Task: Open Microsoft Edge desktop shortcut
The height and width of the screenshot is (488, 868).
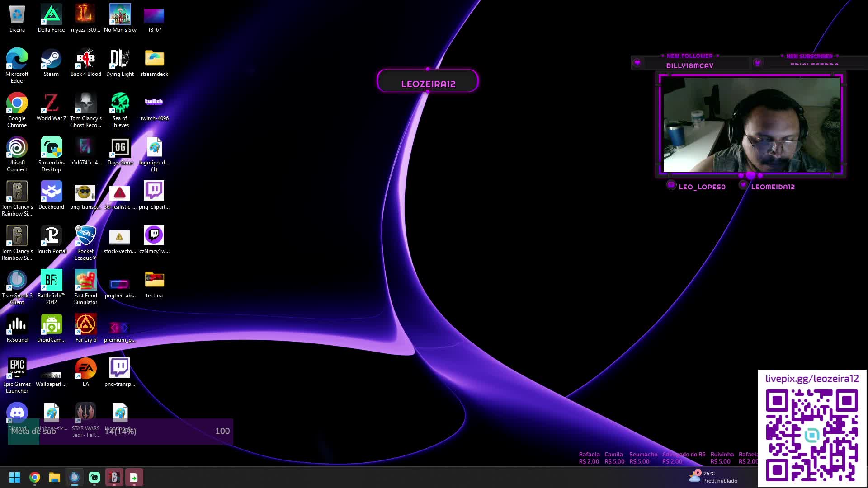Action: click(x=17, y=66)
